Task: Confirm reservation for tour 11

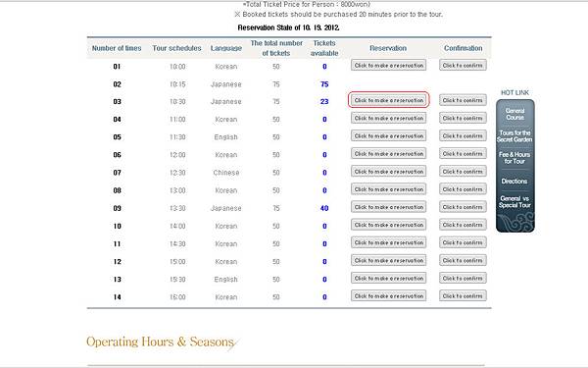Action: click(x=463, y=242)
